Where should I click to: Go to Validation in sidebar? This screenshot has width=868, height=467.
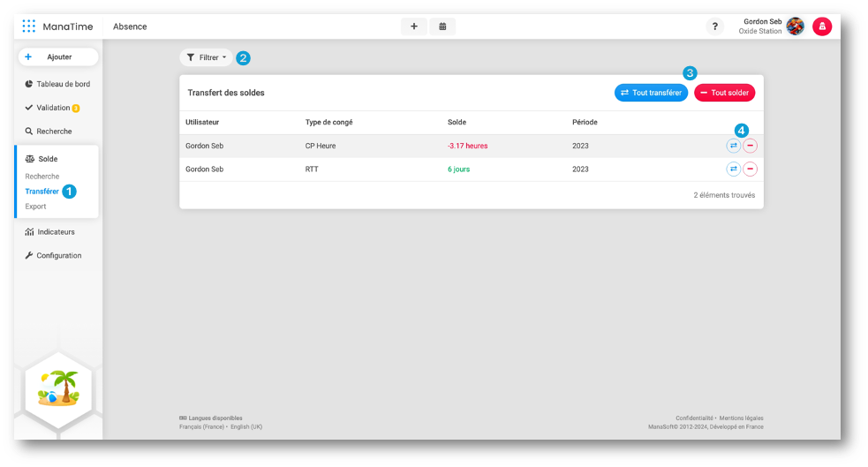tap(53, 108)
